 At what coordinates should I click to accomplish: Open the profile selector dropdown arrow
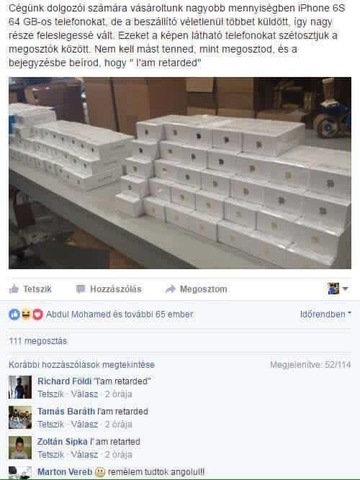tap(345, 289)
